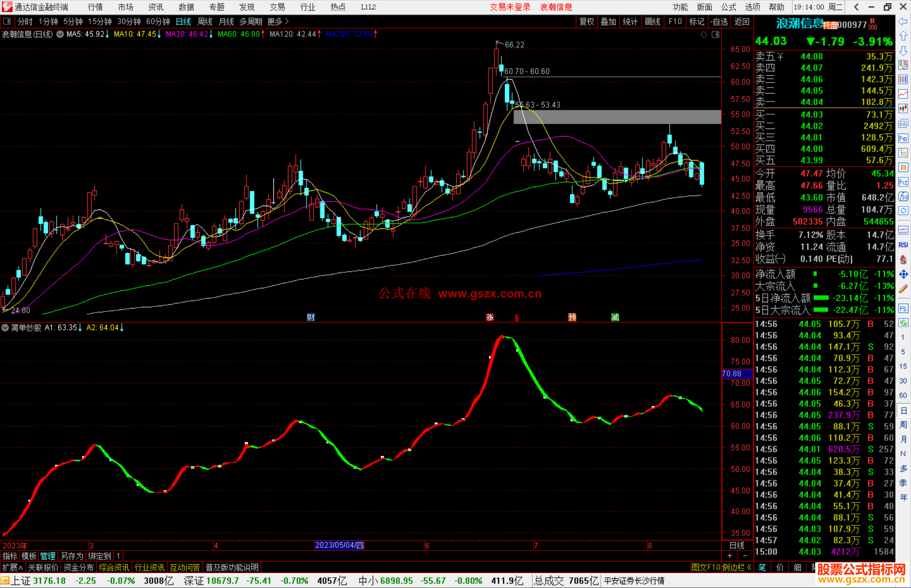Click the 70.88 price axis marker

[x=737, y=373]
